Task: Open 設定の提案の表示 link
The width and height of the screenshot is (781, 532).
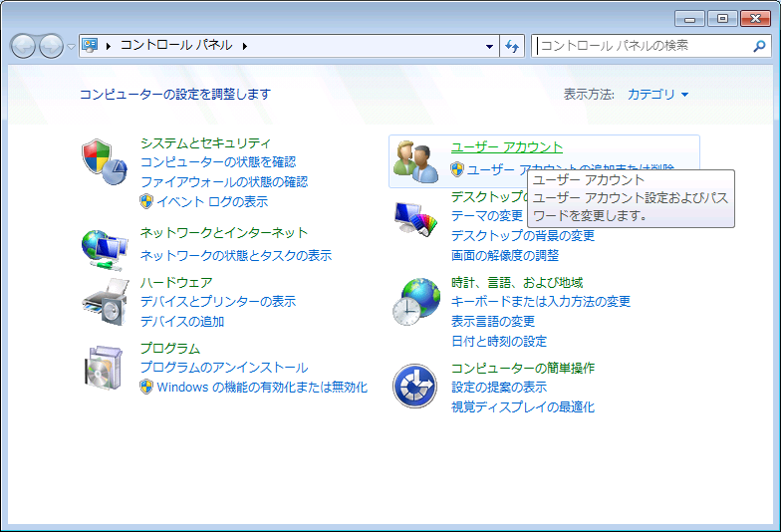Action: click(498, 387)
